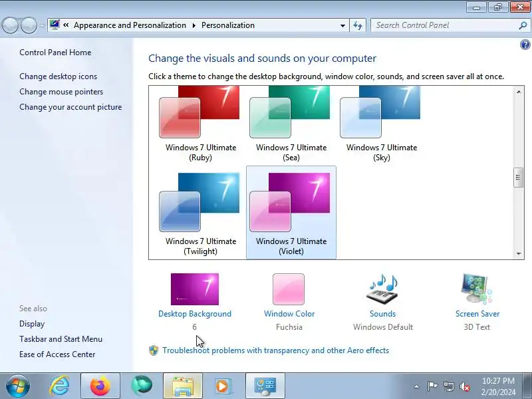The width and height of the screenshot is (532, 399).
Task: Show hidden tray icons arrow
Action: [417, 386]
